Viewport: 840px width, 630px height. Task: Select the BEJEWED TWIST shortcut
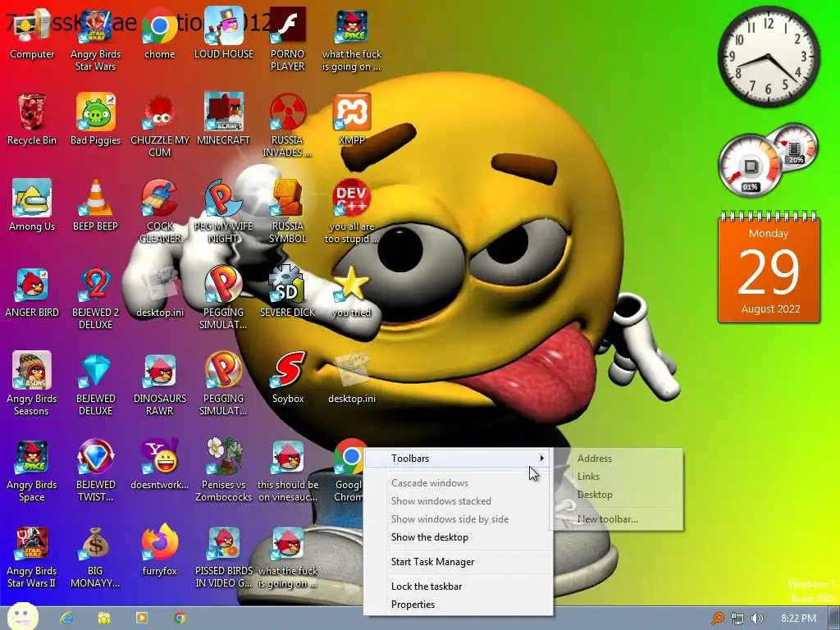(95, 470)
